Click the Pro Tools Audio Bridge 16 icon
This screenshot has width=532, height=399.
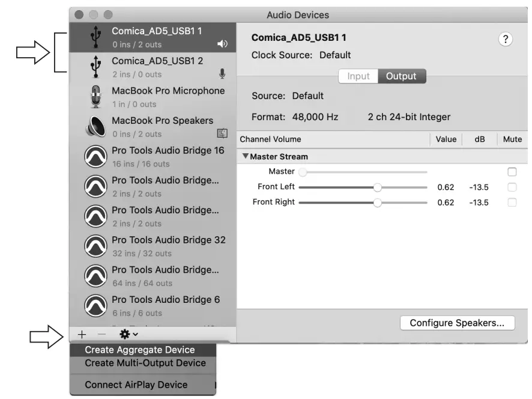pyautogui.click(x=95, y=157)
